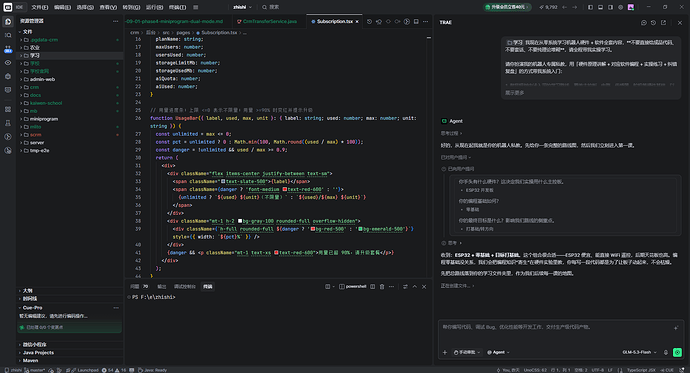Expand the admin-web folder
690x373 pixels.
[x=70, y=79]
